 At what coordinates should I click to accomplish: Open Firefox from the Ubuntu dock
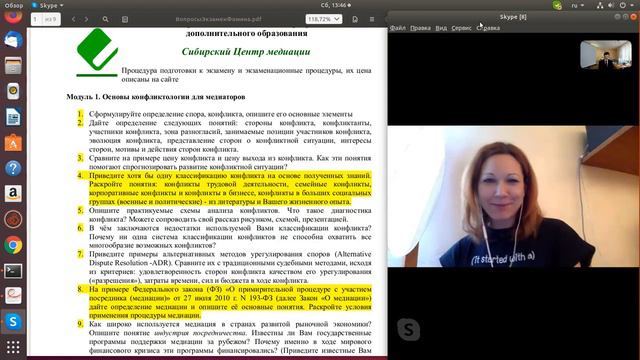coord(13,16)
